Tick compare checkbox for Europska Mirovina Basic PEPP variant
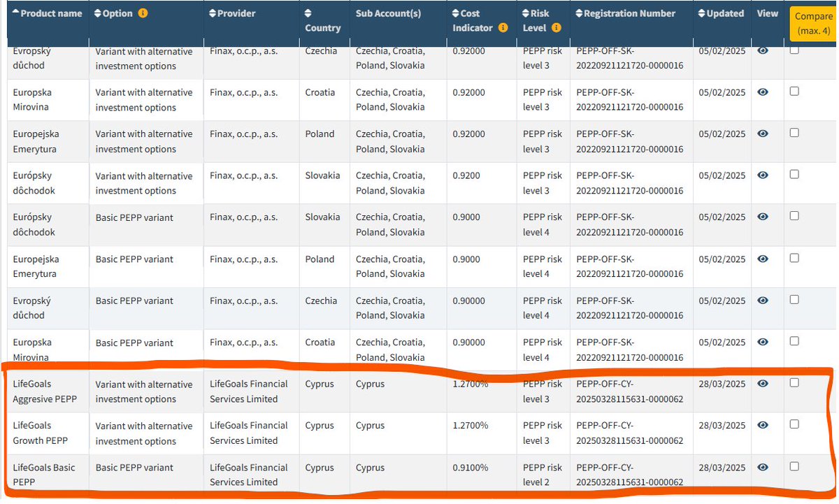Viewport: 839px width, 504px height. click(x=794, y=341)
